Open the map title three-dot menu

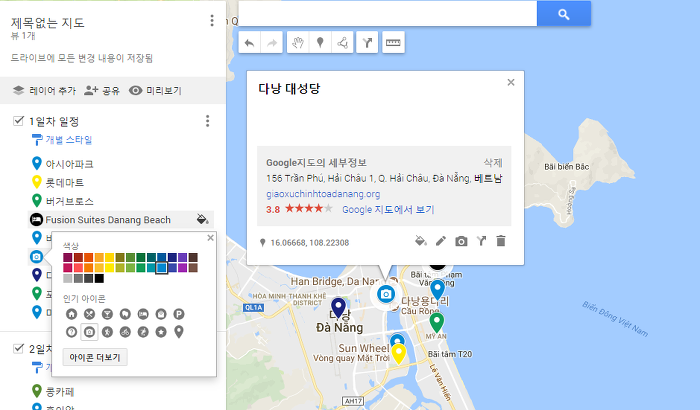pos(212,21)
